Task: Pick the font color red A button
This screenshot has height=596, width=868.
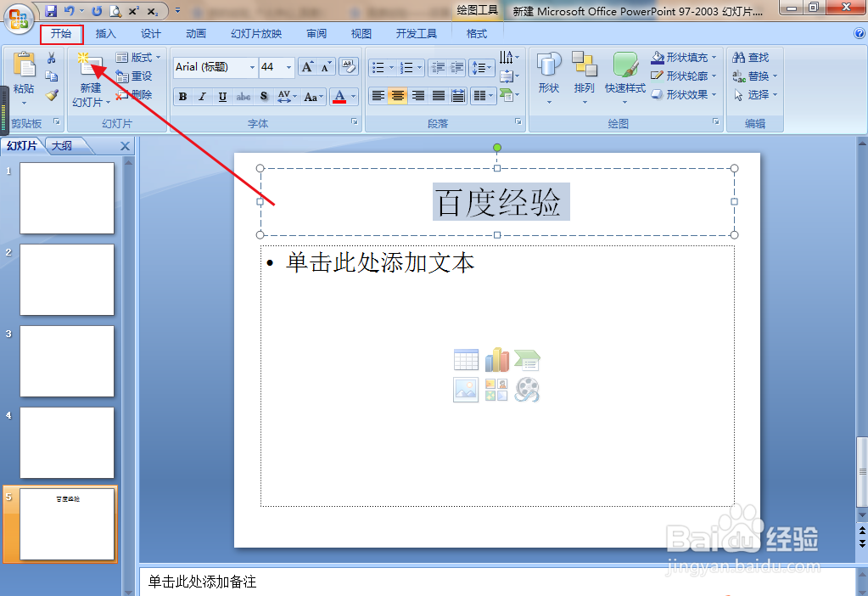Action: pos(339,97)
